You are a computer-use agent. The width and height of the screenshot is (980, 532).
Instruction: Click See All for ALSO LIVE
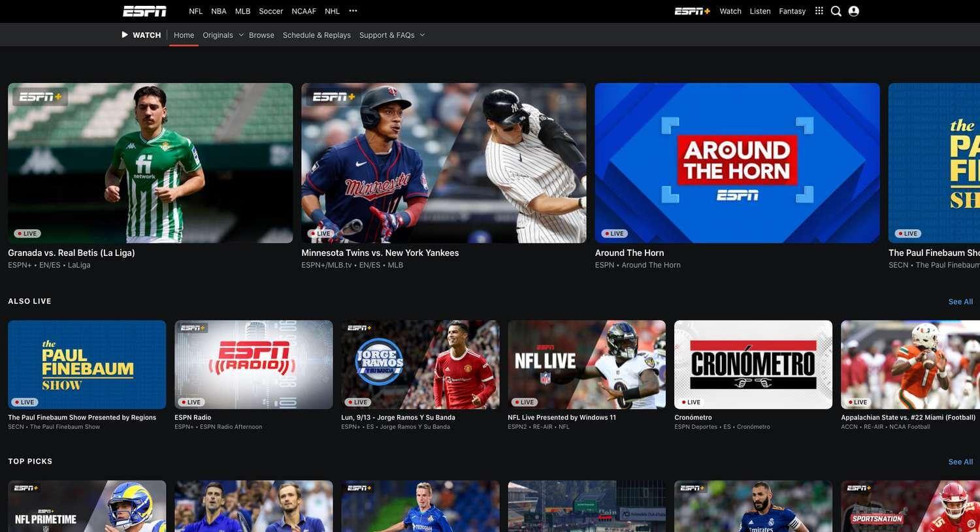(960, 301)
